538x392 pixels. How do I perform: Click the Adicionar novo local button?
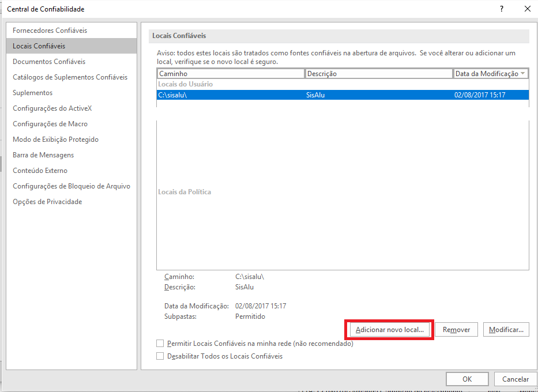[x=390, y=330]
